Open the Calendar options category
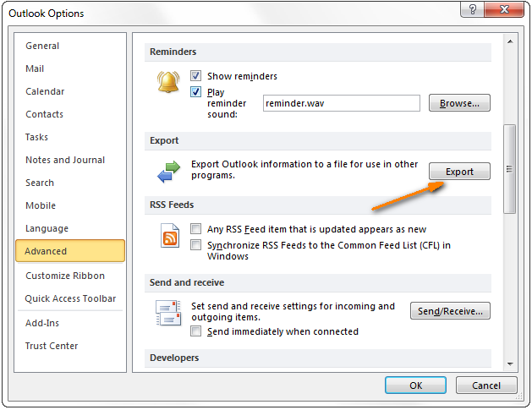532x410 pixels. click(x=45, y=91)
